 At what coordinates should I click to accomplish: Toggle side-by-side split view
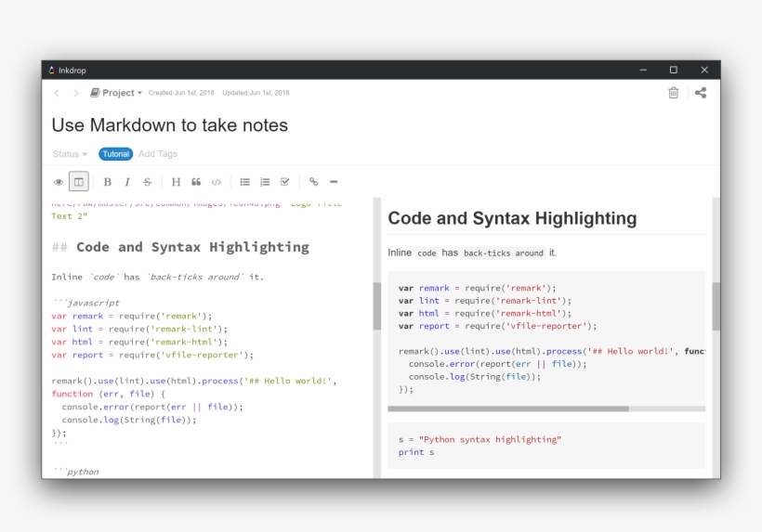point(78,182)
